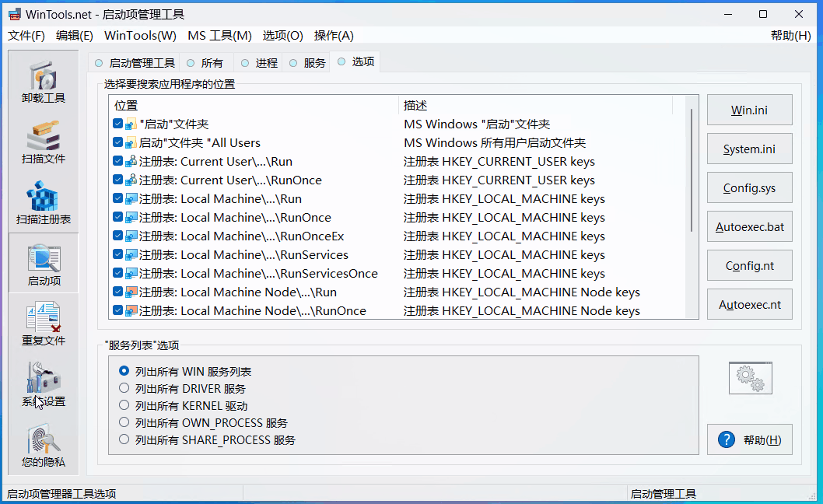Click the Config.nt button
This screenshot has width=823, height=504.
(750, 266)
